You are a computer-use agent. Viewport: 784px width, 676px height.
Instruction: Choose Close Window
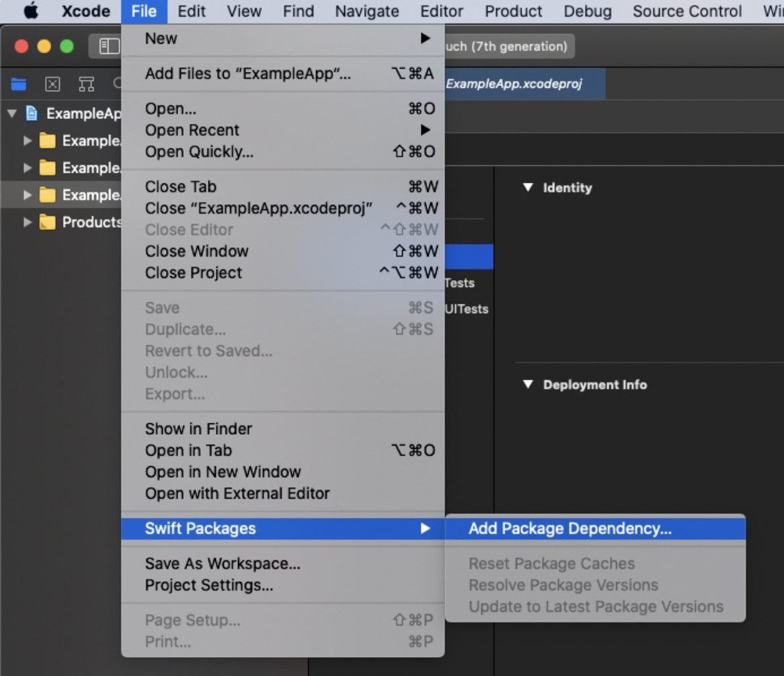coord(282,251)
